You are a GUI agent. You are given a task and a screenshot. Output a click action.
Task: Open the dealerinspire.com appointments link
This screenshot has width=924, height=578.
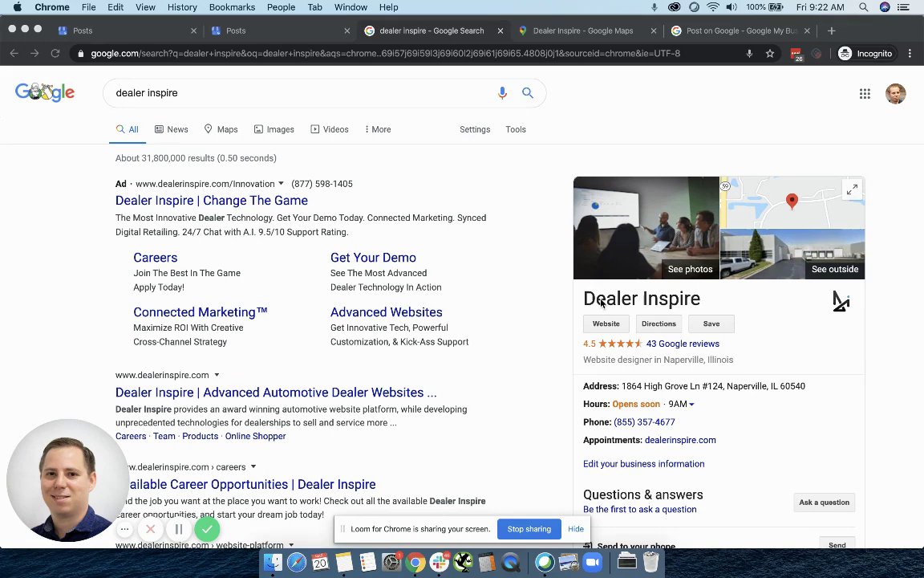click(680, 440)
